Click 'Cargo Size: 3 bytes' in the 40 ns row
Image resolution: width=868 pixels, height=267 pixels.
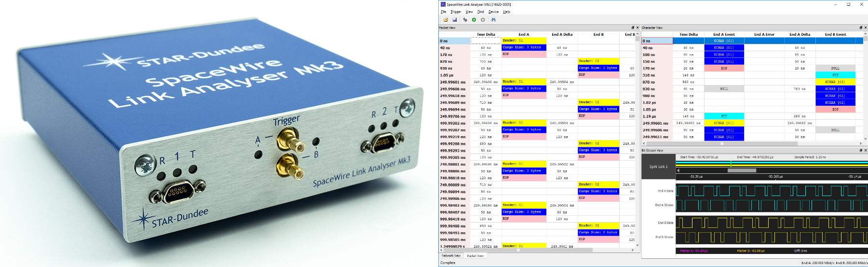524,47
